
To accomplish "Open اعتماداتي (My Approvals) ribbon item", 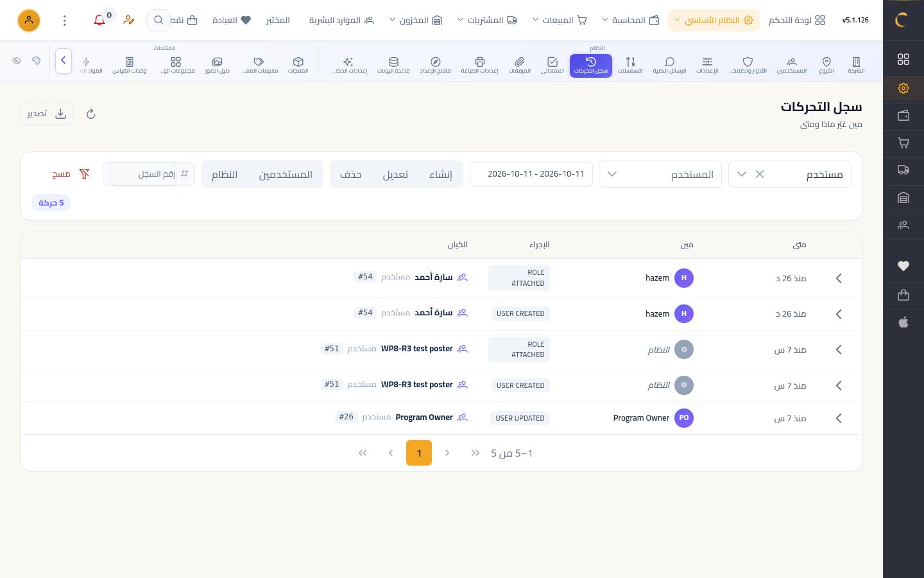I will 552,65.
